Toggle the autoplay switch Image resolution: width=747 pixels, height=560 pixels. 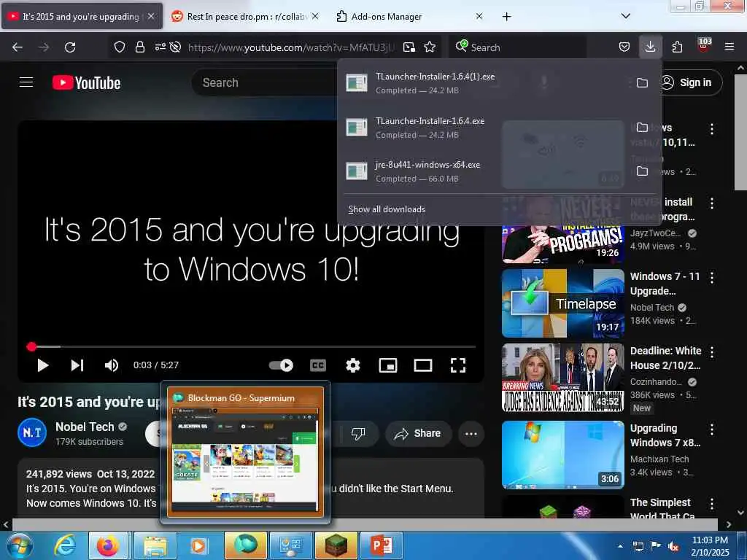tap(281, 365)
